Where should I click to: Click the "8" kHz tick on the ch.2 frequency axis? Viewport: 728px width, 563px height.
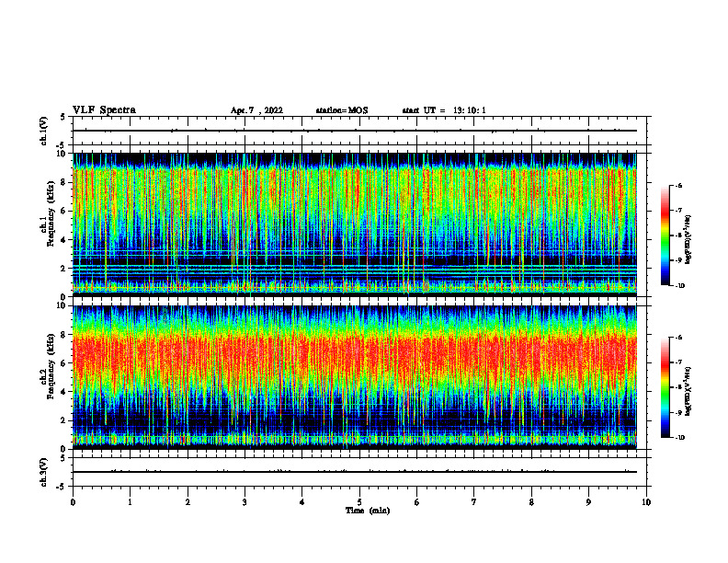64,335
